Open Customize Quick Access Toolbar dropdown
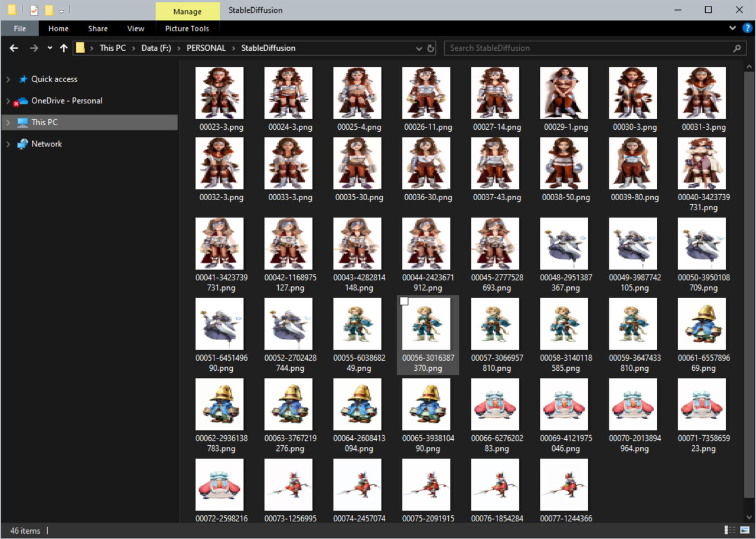 point(61,11)
